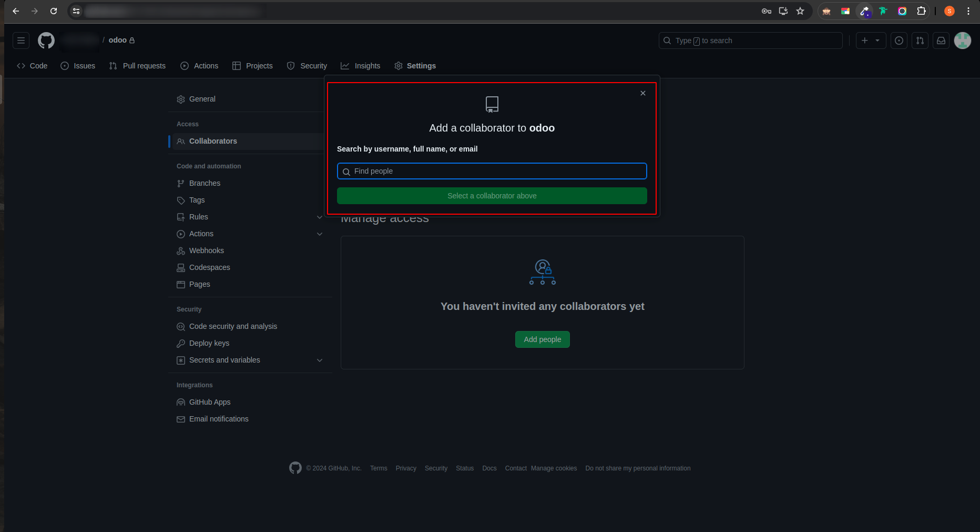Open the Terms footer link
The height and width of the screenshot is (532, 980).
pyautogui.click(x=379, y=468)
